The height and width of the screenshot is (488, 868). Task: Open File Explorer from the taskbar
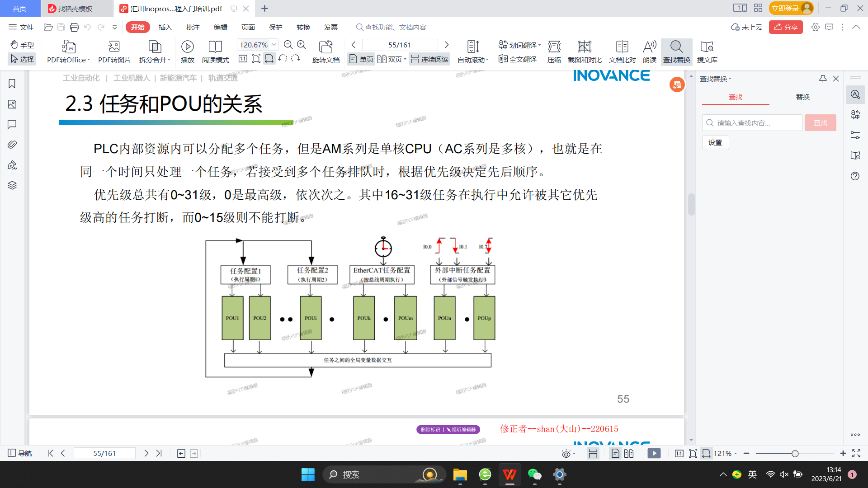[460, 474]
